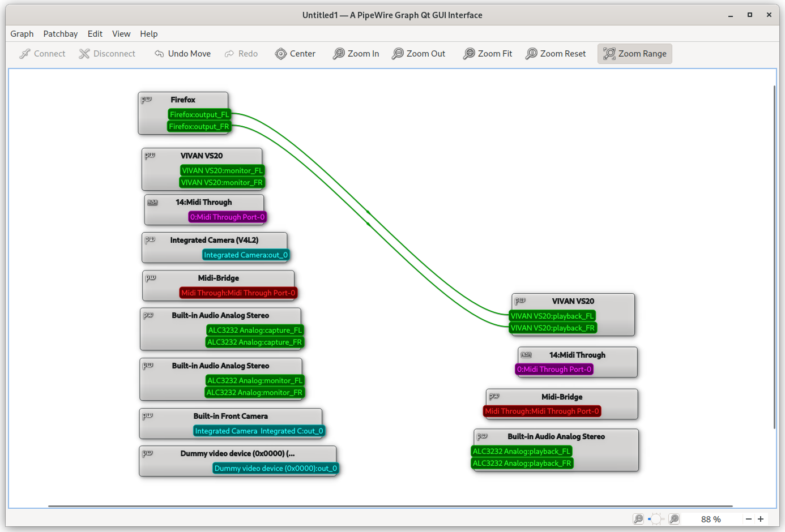Image resolution: width=785 pixels, height=532 pixels.
Task: Click PipeWire icon on right Midi-Bridge node
Action: [494, 396]
